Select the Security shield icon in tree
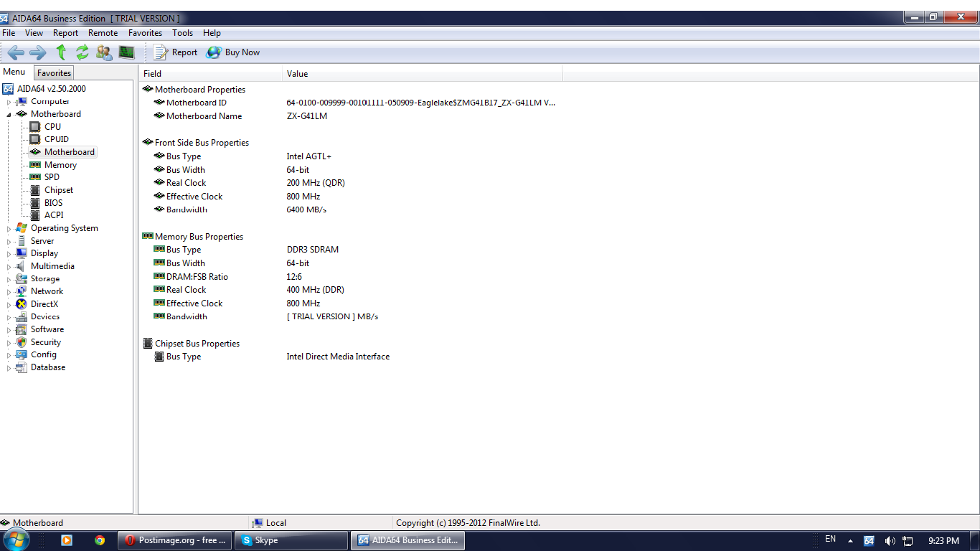Viewport: 980px width, 551px height. 22,342
